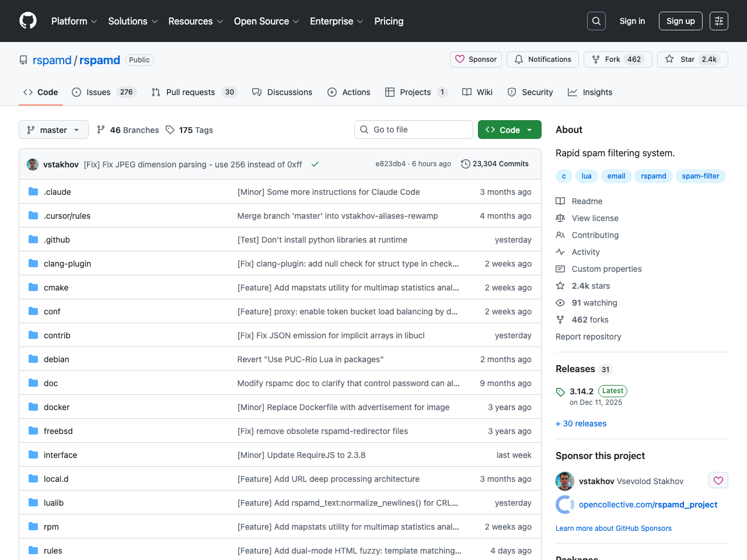Open the commit history clock icon
The height and width of the screenshot is (560, 747).
coord(465,164)
